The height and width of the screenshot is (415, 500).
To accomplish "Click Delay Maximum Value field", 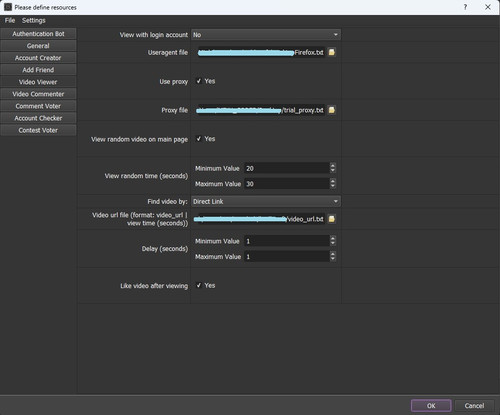I will 287,256.
